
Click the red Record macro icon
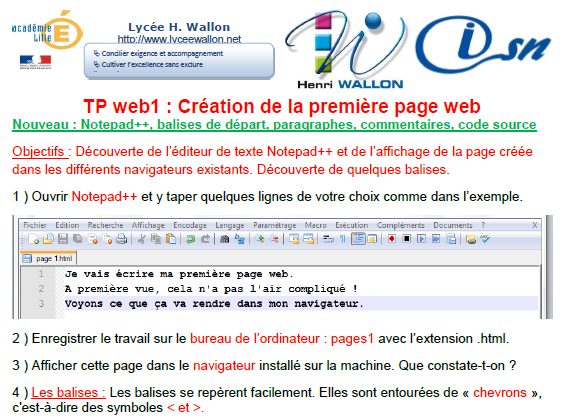pyautogui.click(x=392, y=239)
